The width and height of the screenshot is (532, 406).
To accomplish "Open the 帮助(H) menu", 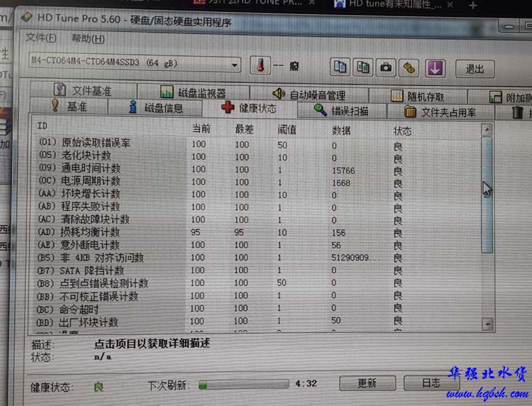I will 88,39.
